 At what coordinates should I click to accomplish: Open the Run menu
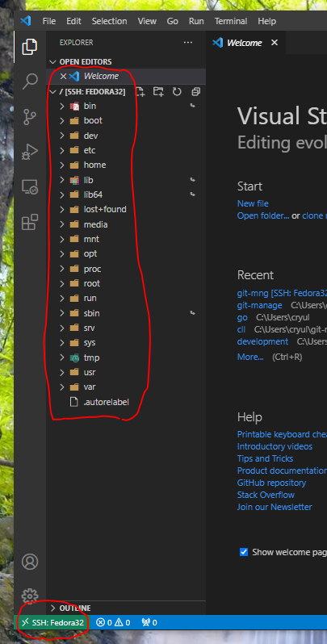[196, 21]
